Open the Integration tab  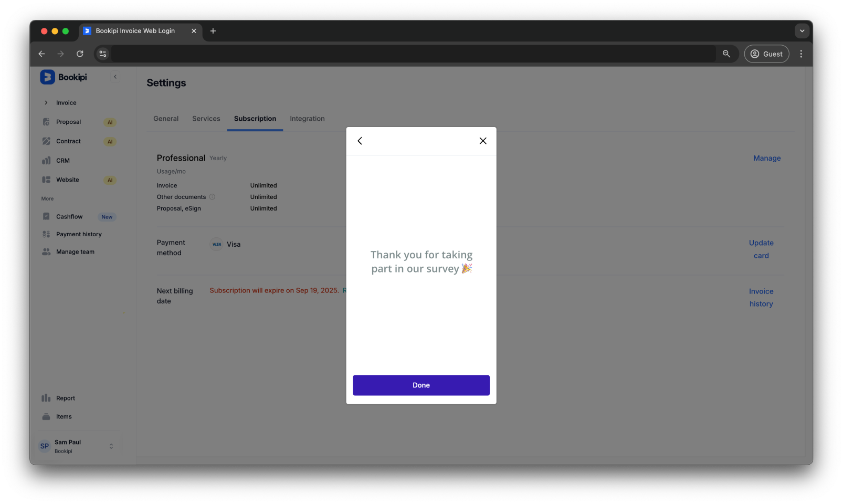307,118
